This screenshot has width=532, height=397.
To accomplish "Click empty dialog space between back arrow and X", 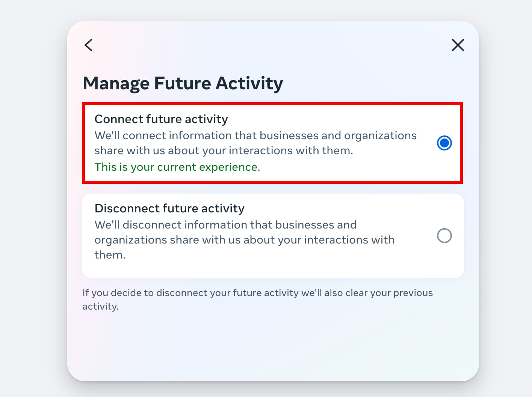I will pyautogui.click(x=273, y=45).
